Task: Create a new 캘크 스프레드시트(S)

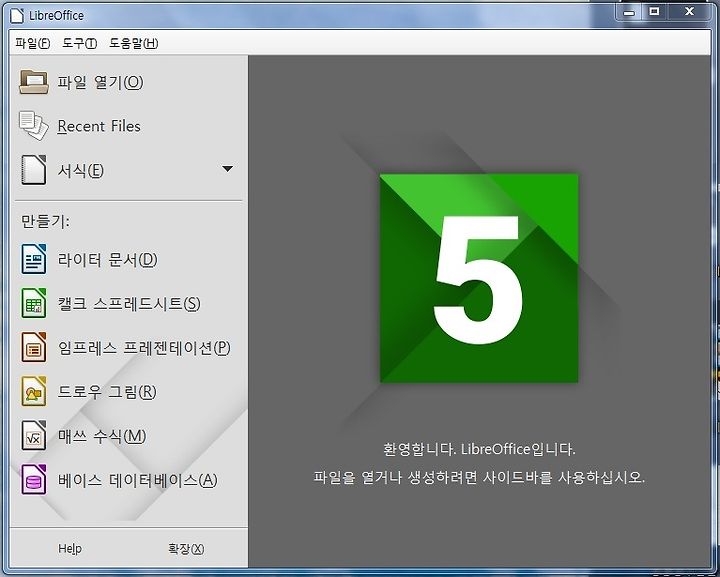Action: (129, 304)
